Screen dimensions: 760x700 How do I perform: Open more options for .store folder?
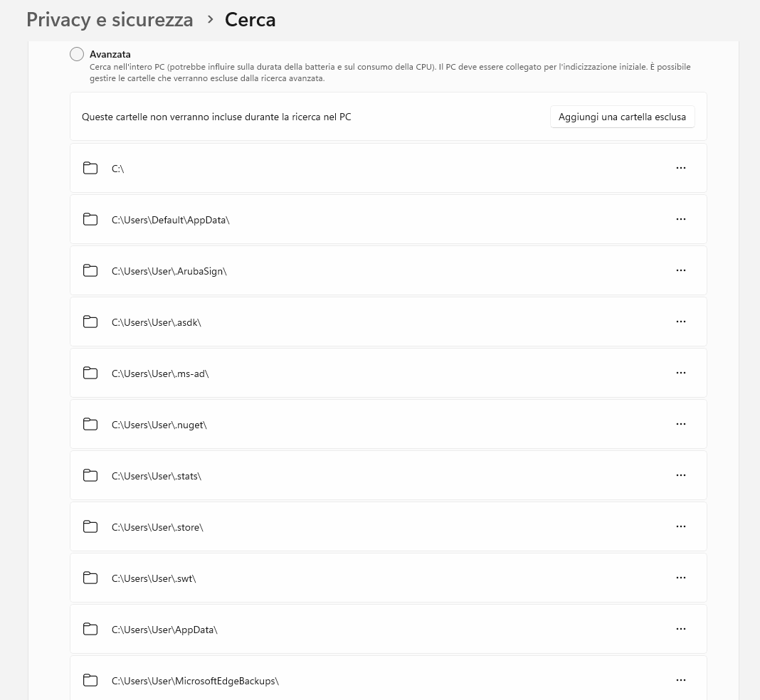tap(680, 526)
